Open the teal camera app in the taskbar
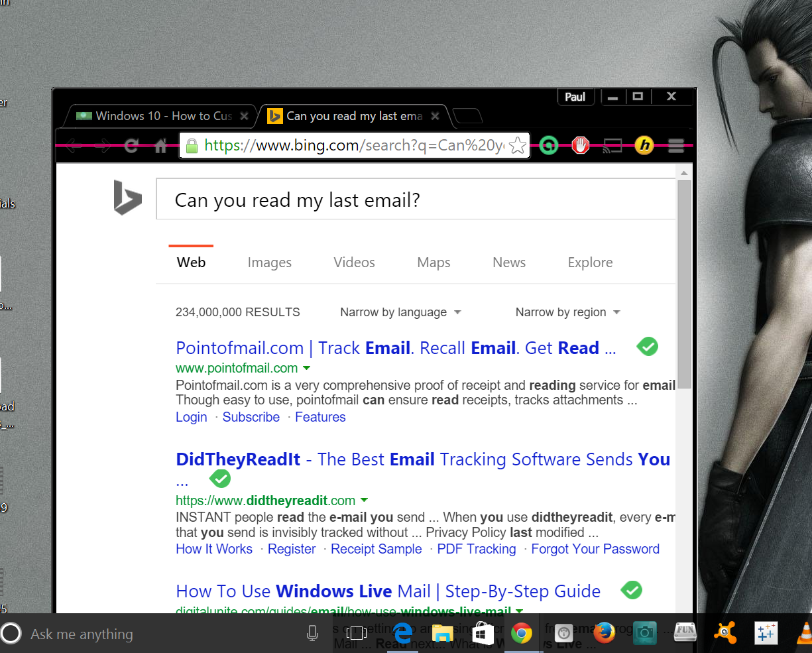Viewport: 812px width, 653px height. pyautogui.click(x=644, y=634)
